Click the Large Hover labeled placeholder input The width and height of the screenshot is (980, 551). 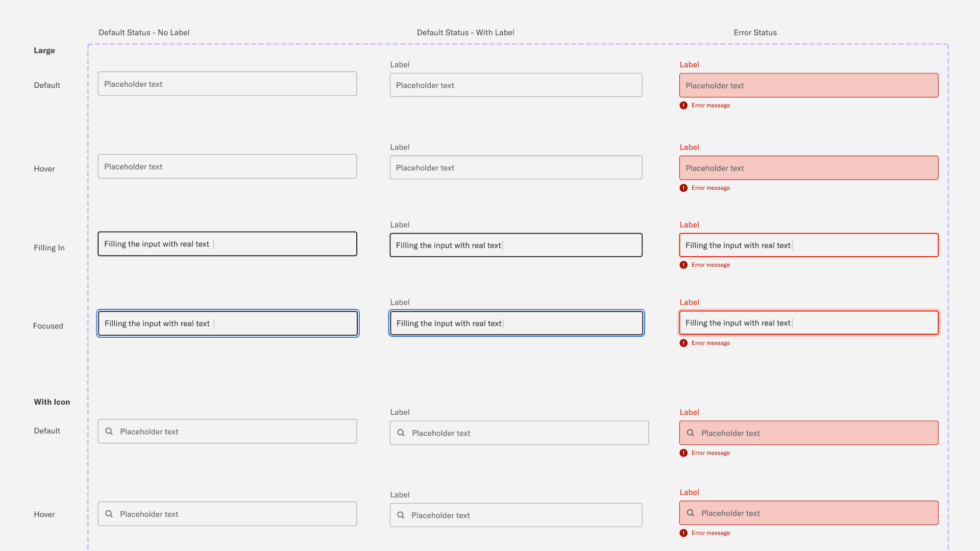pyautogui.click(x=516, y=168)
